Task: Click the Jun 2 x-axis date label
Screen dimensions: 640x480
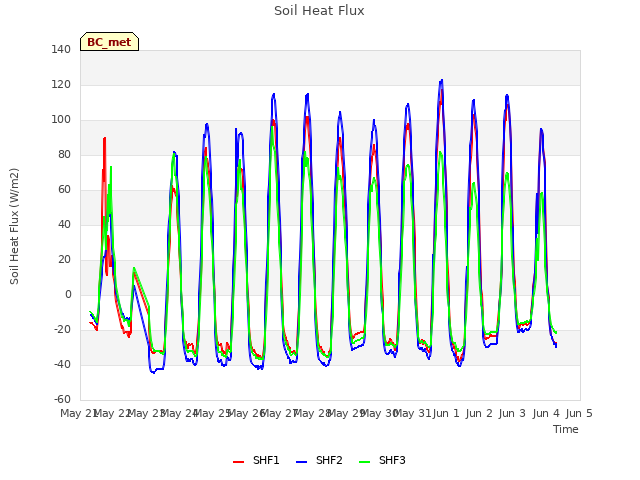Action: 480,413
